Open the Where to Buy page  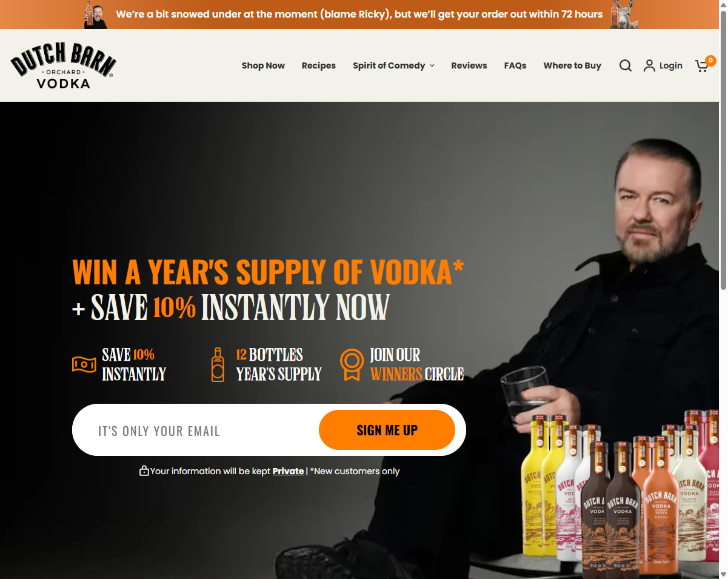[572, 65]
